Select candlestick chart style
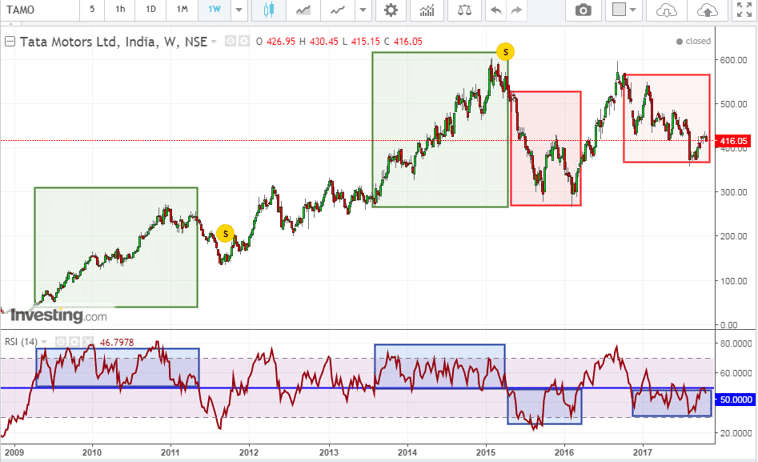This screenshot has height=462, width=758. point(269,10)
